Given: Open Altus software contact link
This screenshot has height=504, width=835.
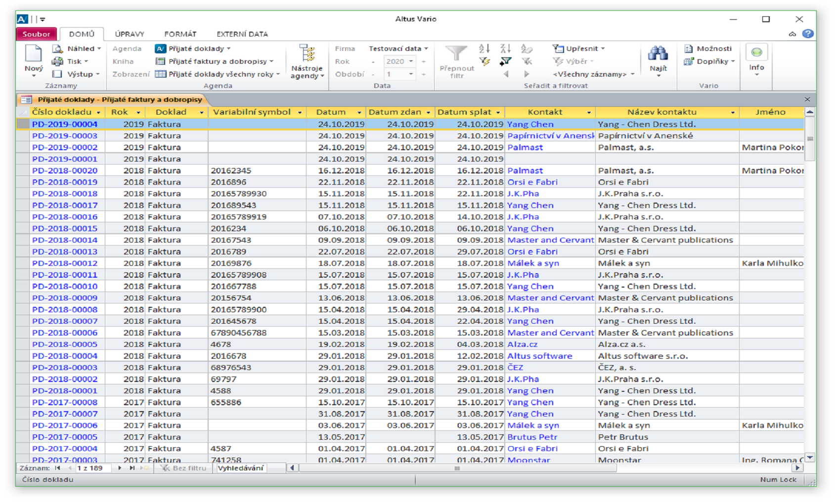Looking at the screenshot, I should coord(540,356).
